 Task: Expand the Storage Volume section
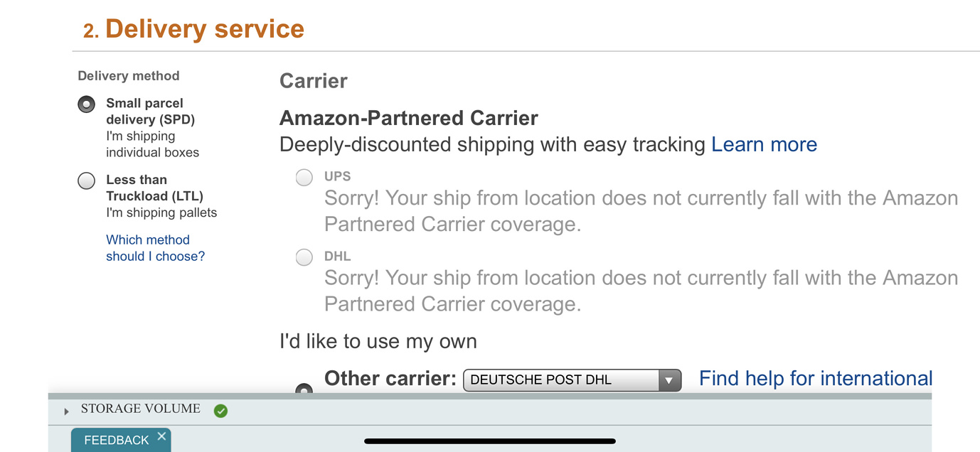(139, 409)
